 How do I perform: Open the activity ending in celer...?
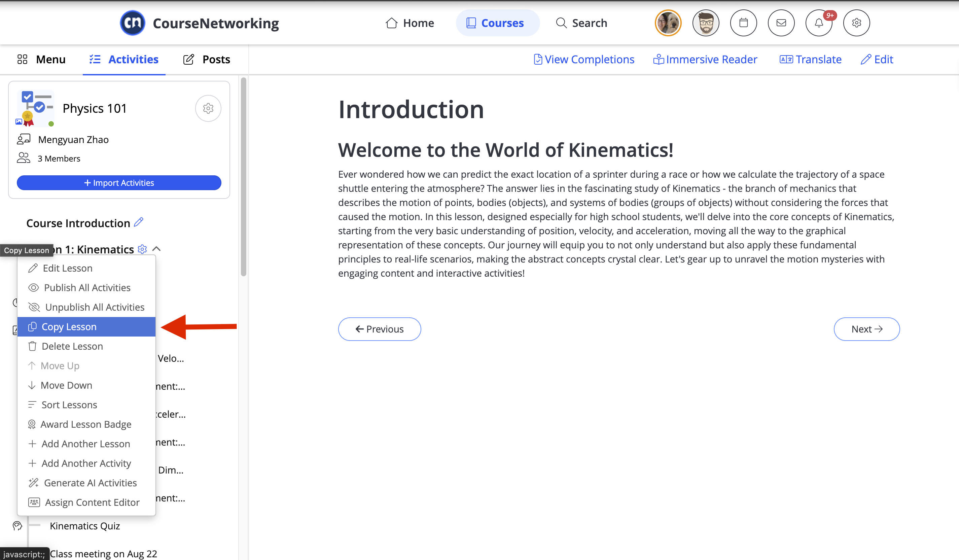click(171, 414)
